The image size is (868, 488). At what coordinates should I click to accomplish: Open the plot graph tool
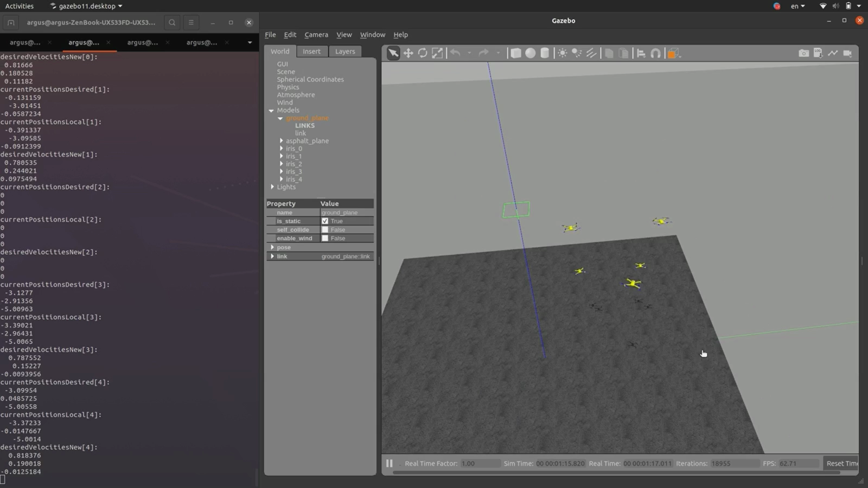click(x=833, y=53)
